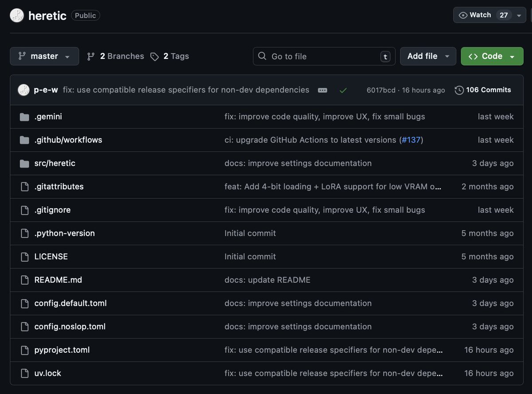Screen dimensions: 532x394
Task: Open the pyproject.toml file
Action: click(x=62, y=350)
